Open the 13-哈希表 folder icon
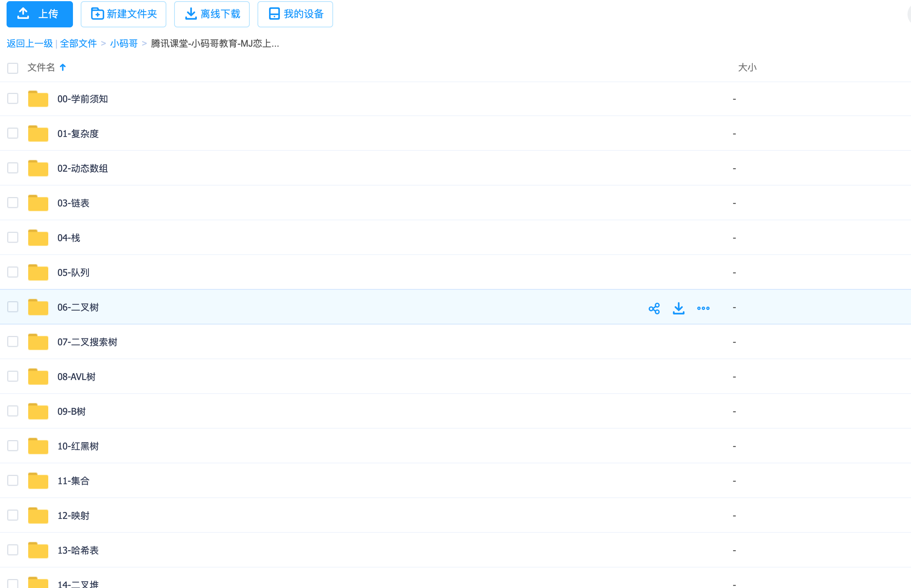Image resolution: width=911 pixels, height=588 pixels. pos(38,550)
